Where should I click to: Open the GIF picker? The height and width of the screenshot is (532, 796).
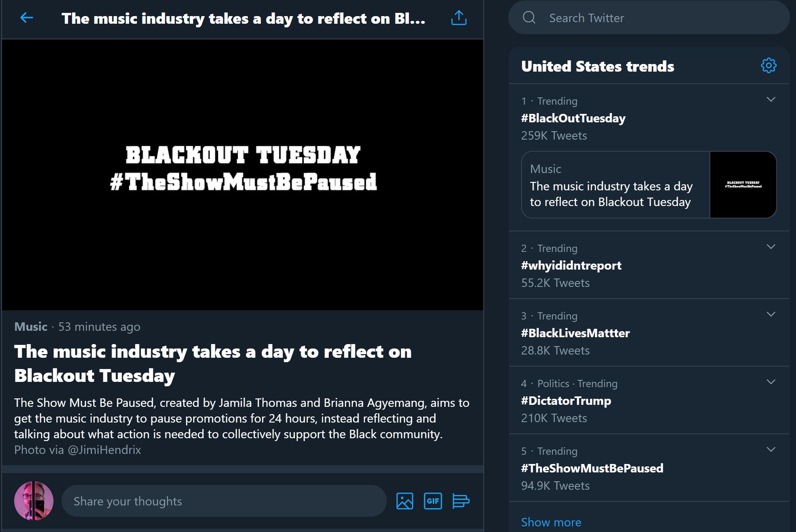433,501
